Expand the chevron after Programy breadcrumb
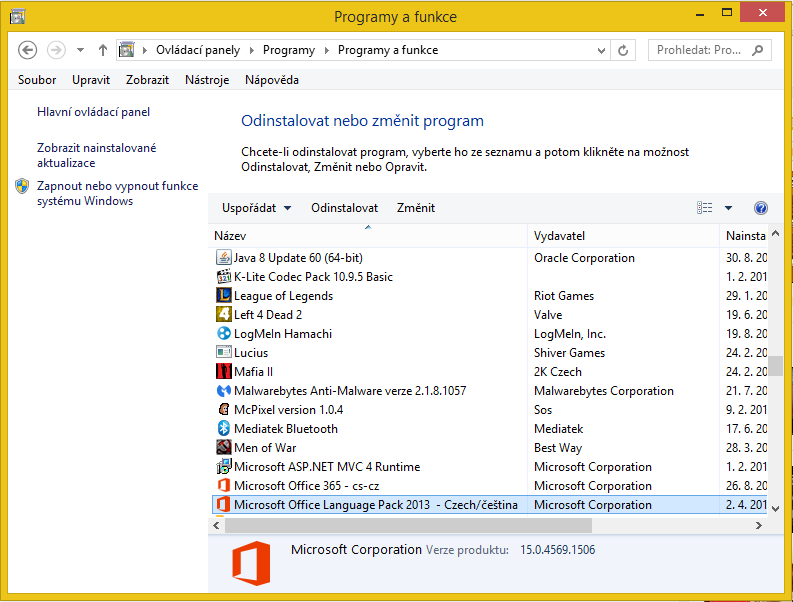793x602 pixels. [x=327, y=50]
